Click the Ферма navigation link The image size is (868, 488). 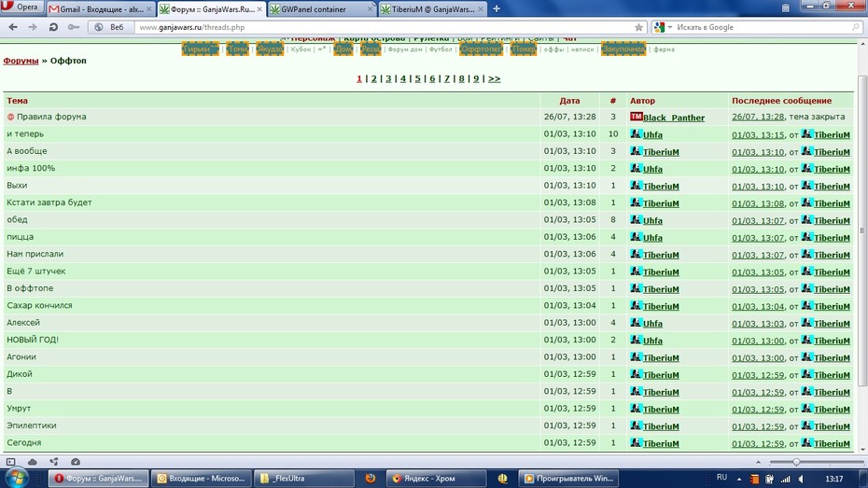(x=664, y=49)
